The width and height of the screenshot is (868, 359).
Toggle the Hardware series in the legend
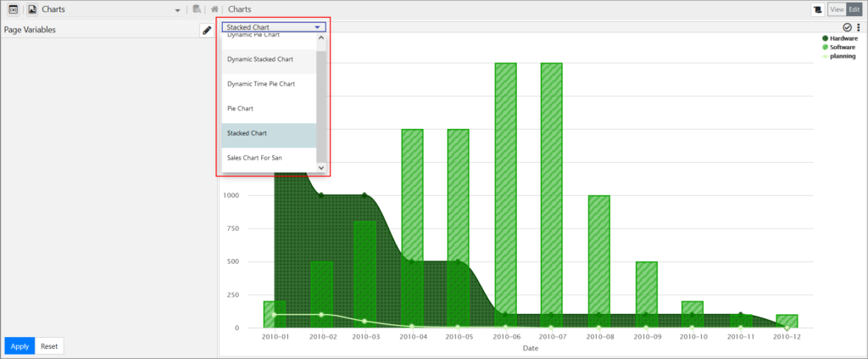click(x=840, y=38)
